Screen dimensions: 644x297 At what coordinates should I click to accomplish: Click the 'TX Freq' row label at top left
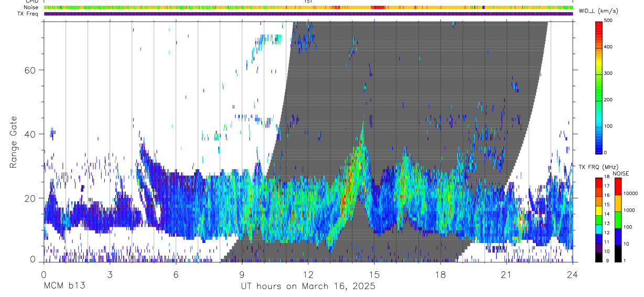tap(28, 14)
